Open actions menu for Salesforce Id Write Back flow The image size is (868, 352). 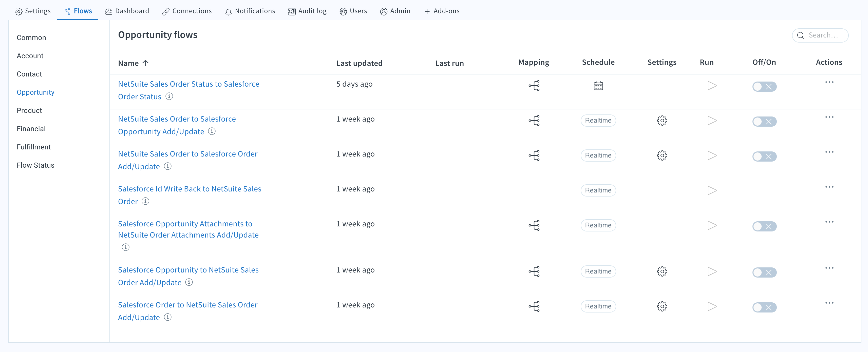pos(829,187)
